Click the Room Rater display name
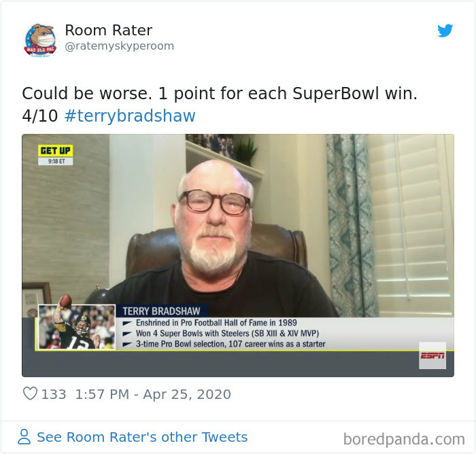 pyautogui.click(x=108, y=30)
